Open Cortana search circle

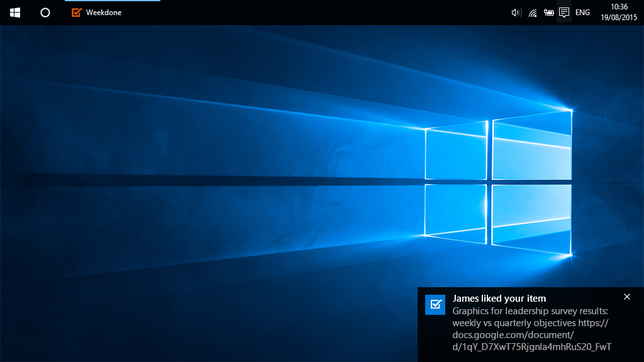click(45, 13)
